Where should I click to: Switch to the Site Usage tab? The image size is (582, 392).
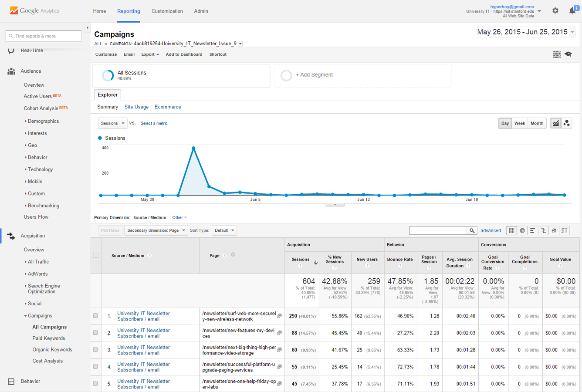click(136, 107)
